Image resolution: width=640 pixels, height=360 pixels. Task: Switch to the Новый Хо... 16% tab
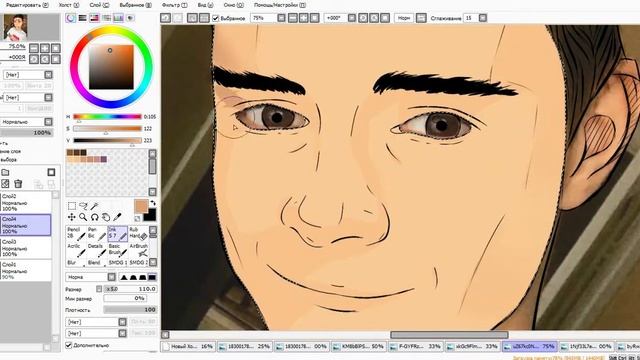[189, 347]
